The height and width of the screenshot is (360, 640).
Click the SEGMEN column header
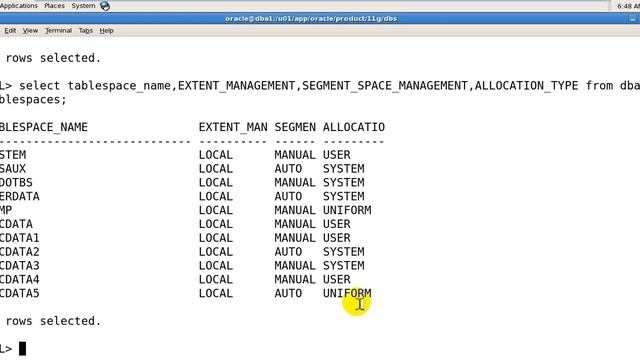coord(295,127)
